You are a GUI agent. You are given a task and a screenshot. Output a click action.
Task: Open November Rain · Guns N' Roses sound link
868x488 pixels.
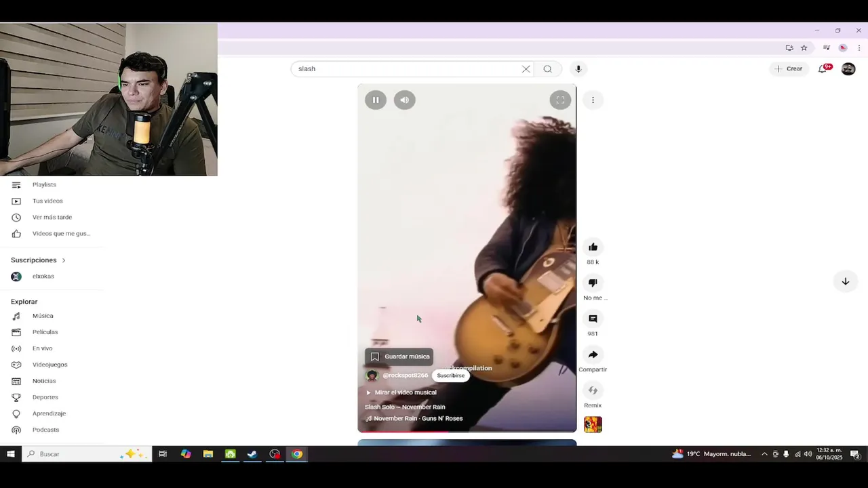click(x=414, y=418)
